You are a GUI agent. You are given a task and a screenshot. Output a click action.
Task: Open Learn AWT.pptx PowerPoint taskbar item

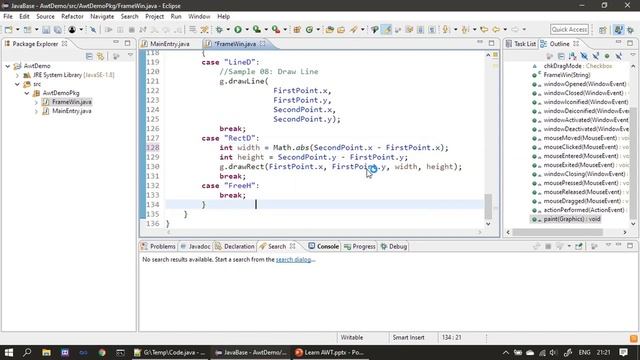330,352
